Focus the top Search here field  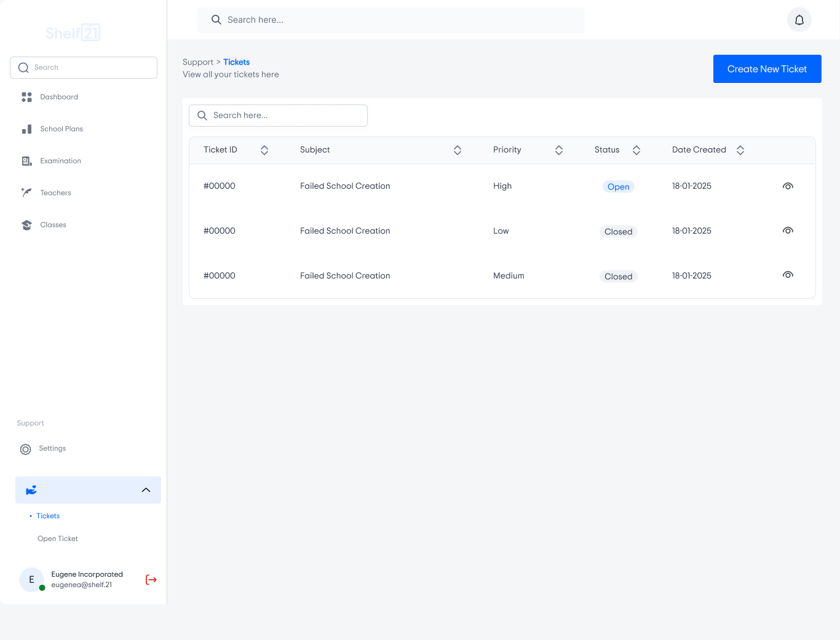coord(390,20)
